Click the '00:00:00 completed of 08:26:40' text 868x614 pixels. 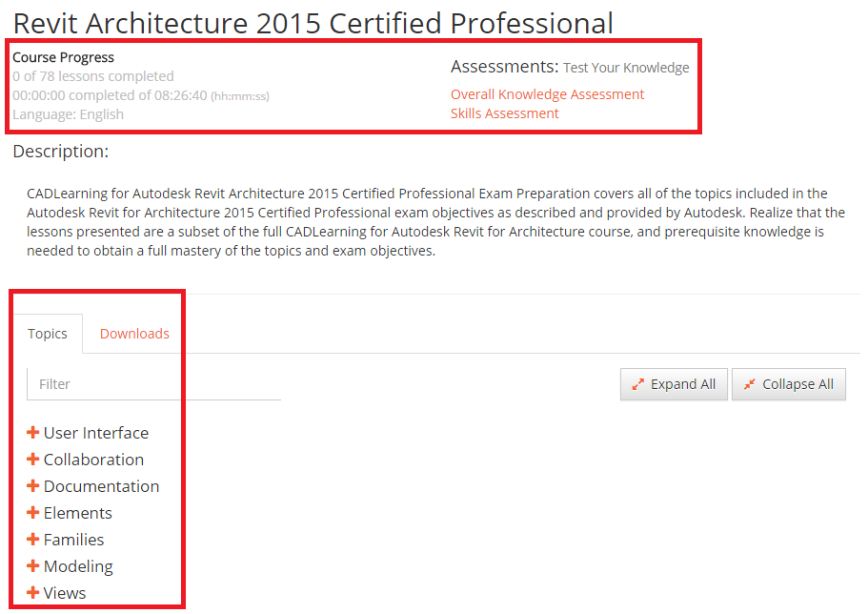click(111, 95)
